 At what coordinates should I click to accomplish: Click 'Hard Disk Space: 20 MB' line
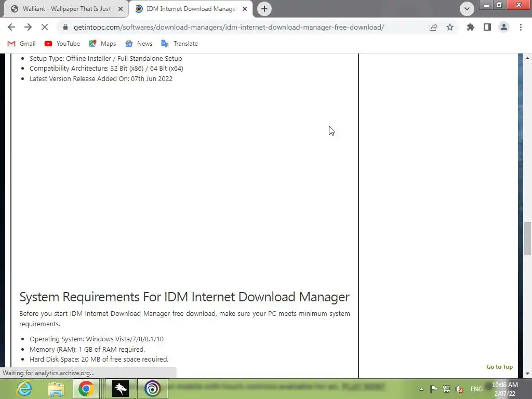[x=99, y=360]
